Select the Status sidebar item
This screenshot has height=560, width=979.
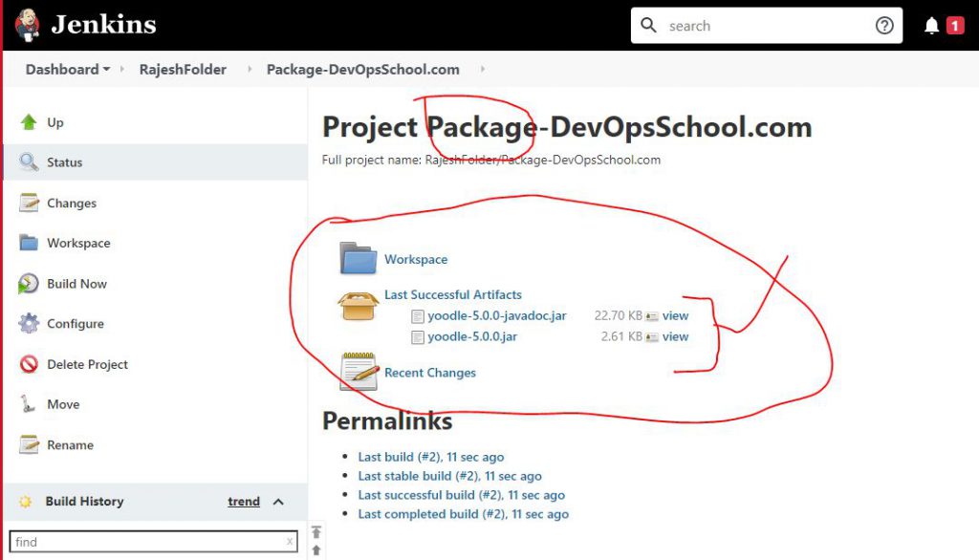(x=64, y=162)
